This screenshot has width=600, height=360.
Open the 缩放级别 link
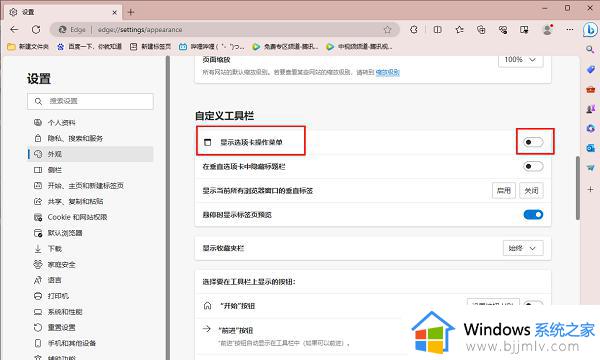click(387, 72)
